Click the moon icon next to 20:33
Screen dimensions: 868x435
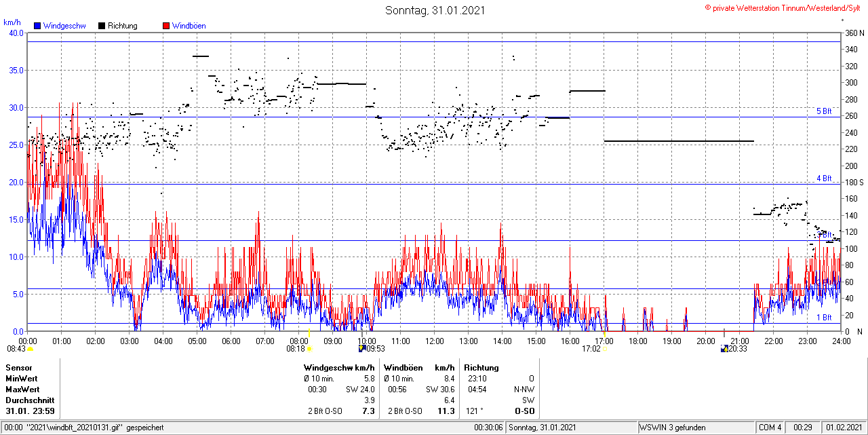point(724,349)
